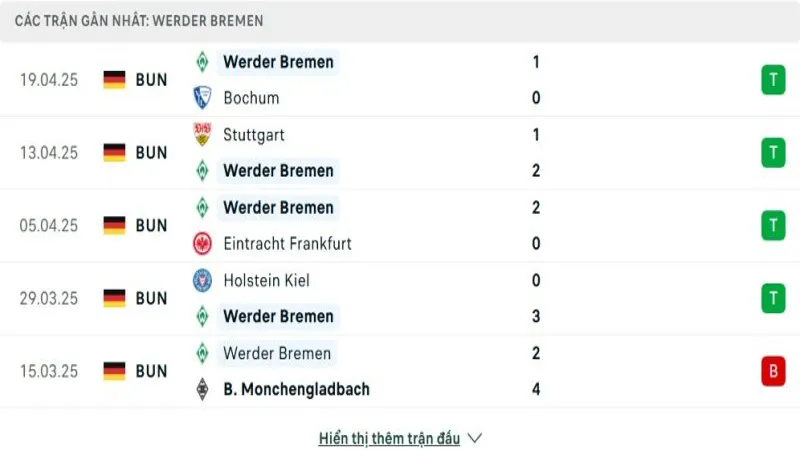Click German flag icon for 13.04.25 match
Screen dimensions: 800x450
(x=114, y=152)
